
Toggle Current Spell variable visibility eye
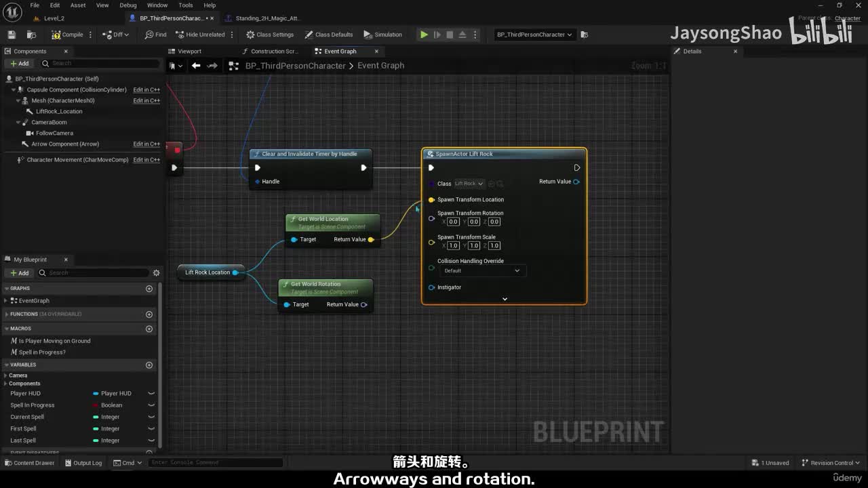point(151,418)
